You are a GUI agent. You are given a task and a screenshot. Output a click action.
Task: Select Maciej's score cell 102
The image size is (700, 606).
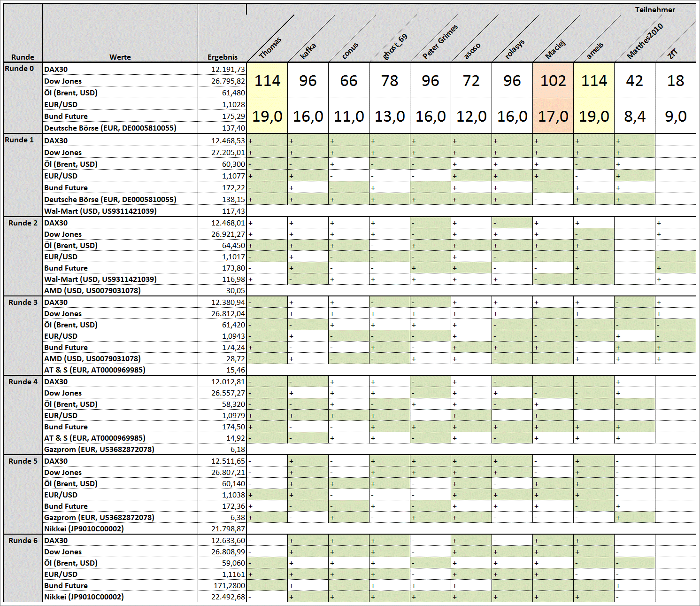553,81
